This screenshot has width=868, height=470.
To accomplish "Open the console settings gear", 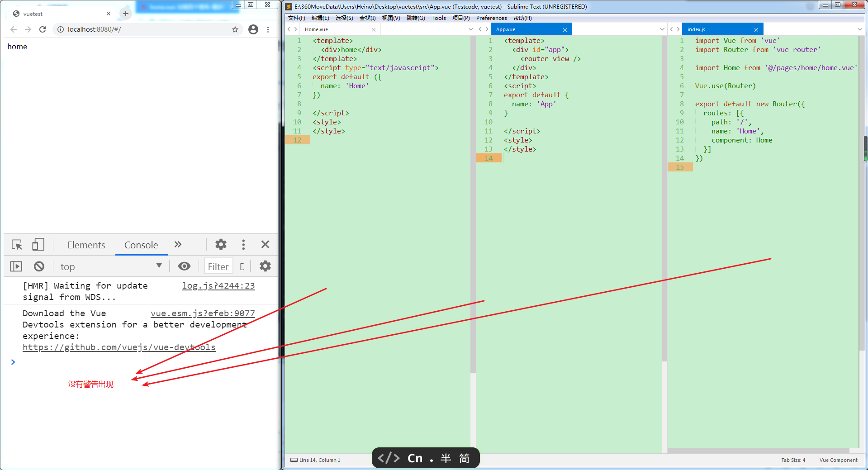I will (x=266, y=266).
